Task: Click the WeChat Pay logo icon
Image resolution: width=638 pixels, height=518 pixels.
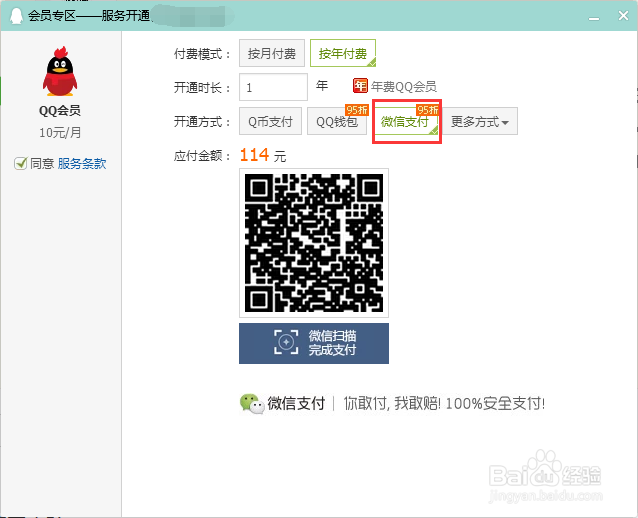Action: point(252,404)
